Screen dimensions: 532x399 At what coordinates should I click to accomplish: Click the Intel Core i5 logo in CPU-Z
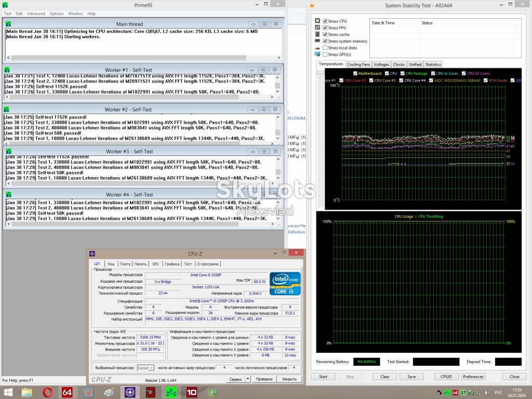coord(285,283)
